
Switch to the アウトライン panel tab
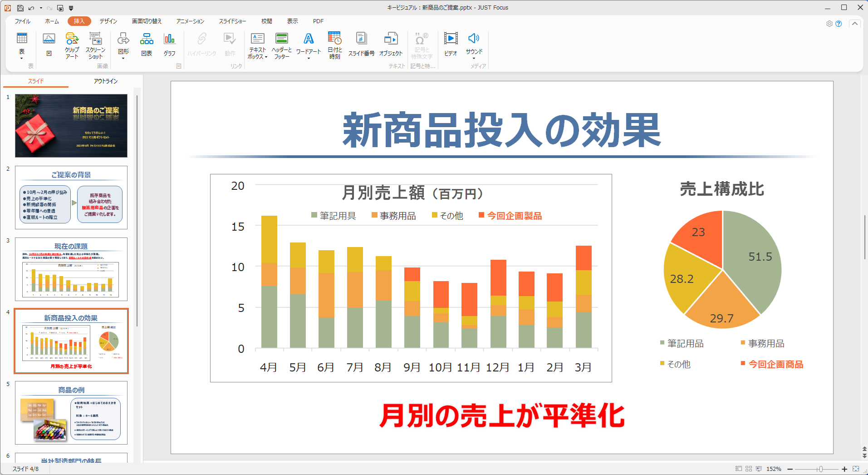click(106, 81)
